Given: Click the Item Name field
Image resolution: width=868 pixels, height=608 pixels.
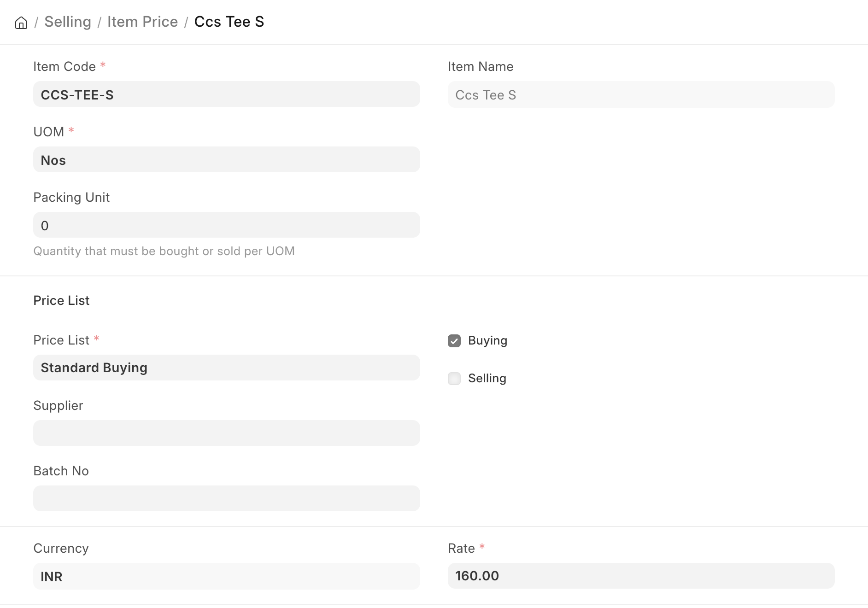Looking at the screenshot, I should click(641, 94).
